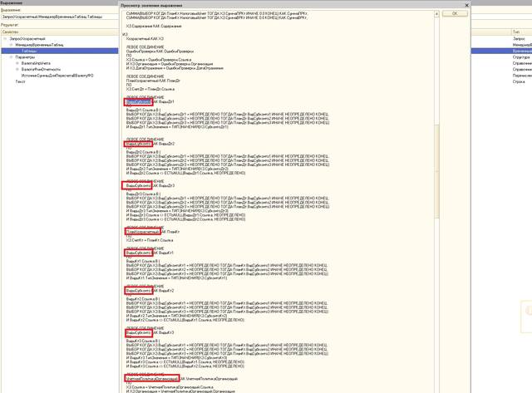Collapse the МенеджерВременныхТаблиц node
532x393 pixels.
11,45
